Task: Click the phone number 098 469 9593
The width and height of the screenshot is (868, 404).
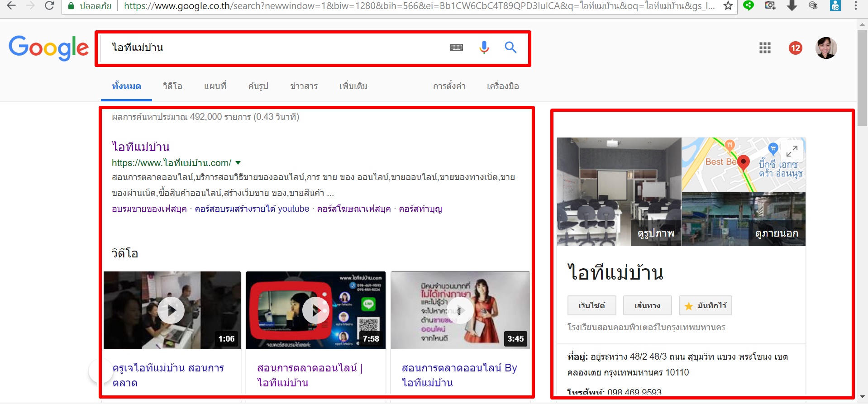Action: 634,392
